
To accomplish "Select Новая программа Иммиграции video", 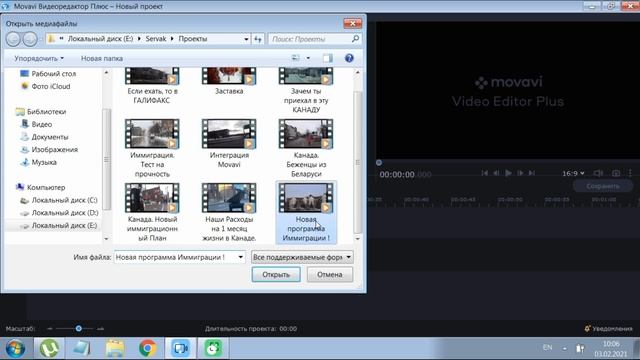I will pos(306,212).
